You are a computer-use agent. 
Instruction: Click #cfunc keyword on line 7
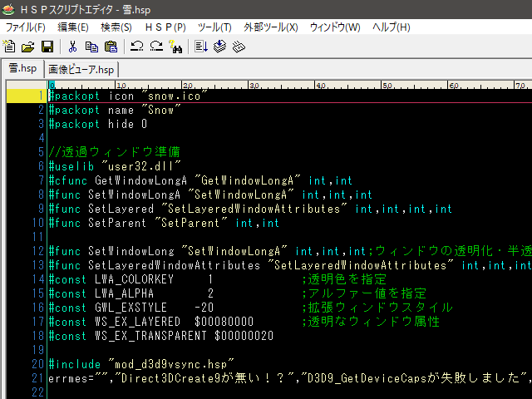pyautogui.click(x=68, y=180)
